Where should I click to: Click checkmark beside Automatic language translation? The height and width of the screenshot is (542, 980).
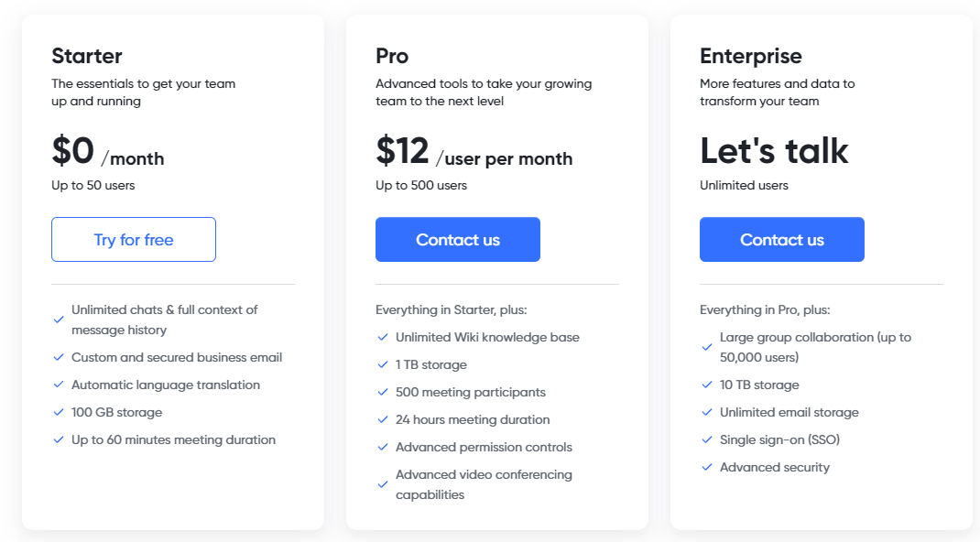point(59,385)
